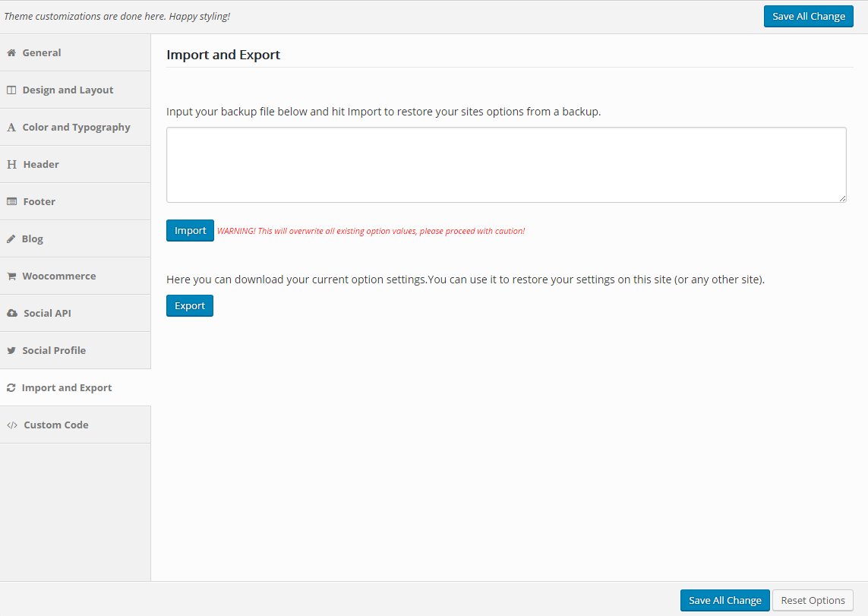Image resolution: width=868 pixels, height=616 pixels.
Task: Go to the Social Profile tab label
Action: click(x=54, y=351)
